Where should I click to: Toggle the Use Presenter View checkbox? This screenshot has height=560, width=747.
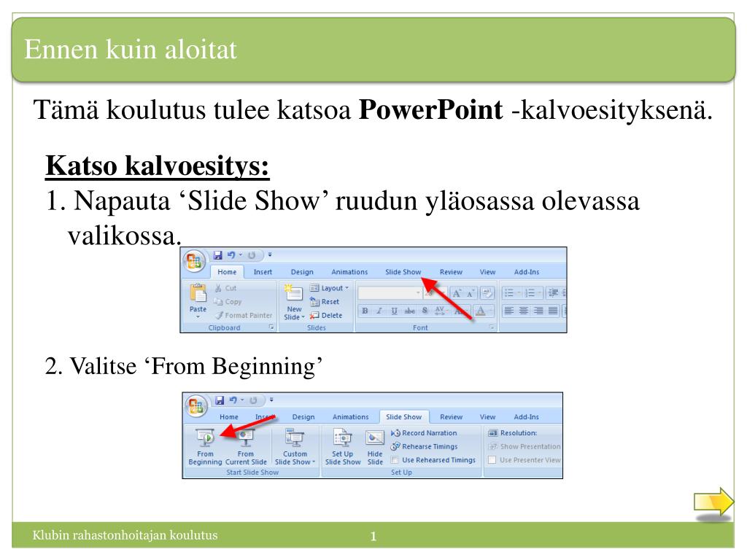(492, 460)
